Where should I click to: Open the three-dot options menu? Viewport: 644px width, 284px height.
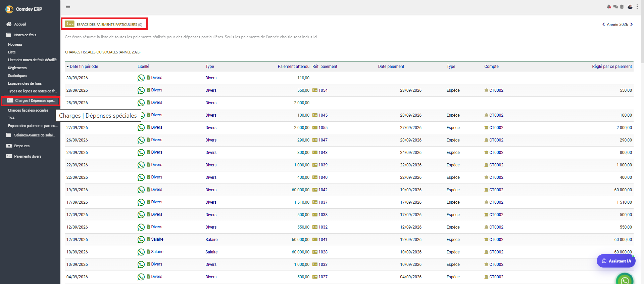[x=637, y=7]
